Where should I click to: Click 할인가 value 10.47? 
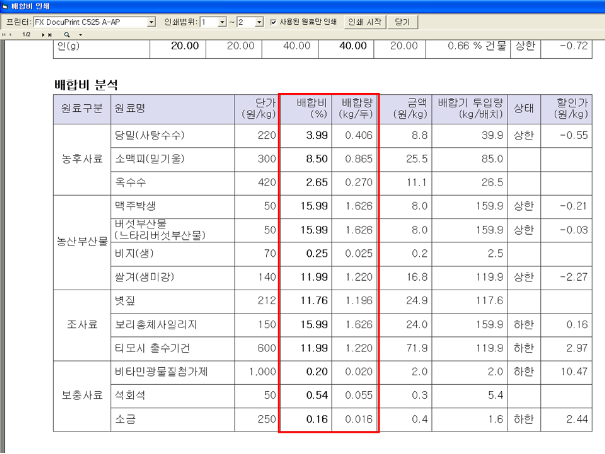click(x=574, y=372)
